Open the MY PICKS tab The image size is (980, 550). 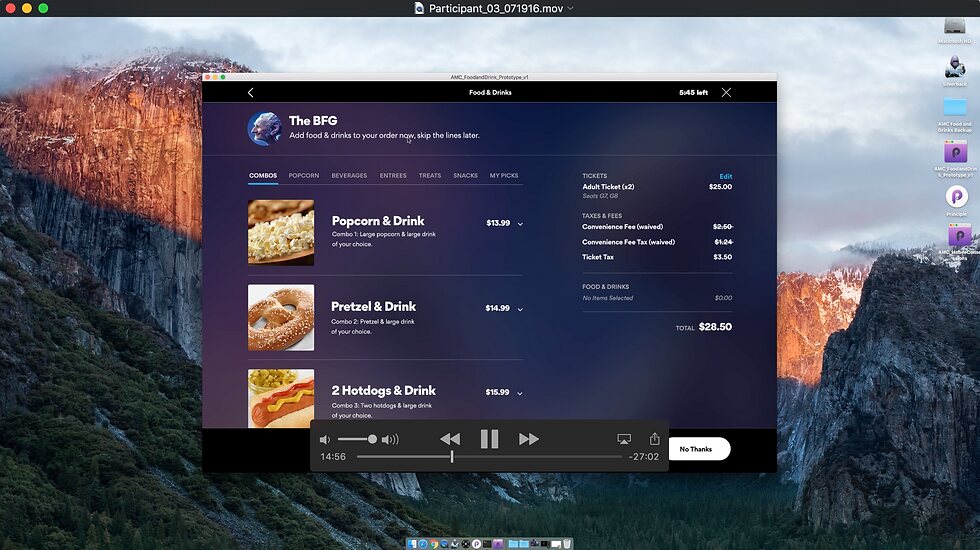(504, 176)
